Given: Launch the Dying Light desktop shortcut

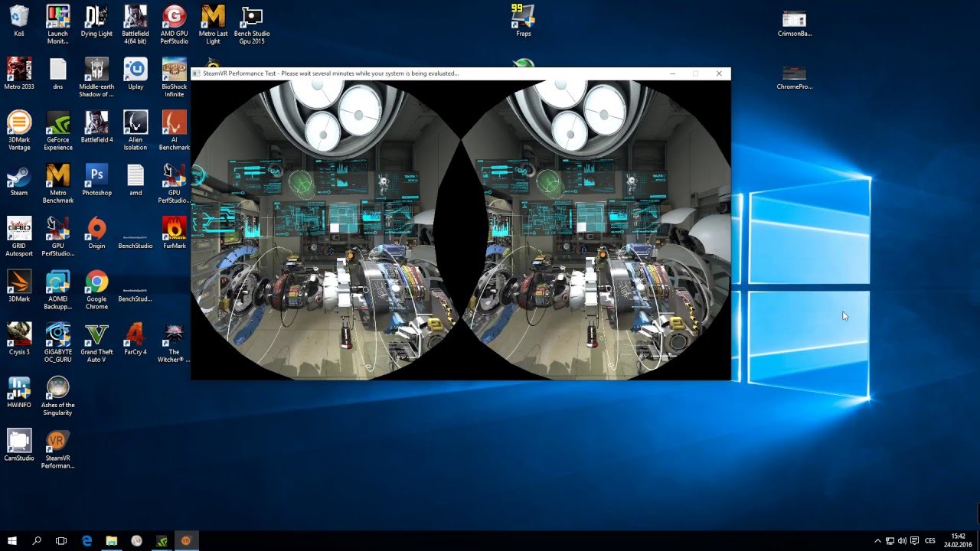Looking at the screenshot, I should (96, 21).
